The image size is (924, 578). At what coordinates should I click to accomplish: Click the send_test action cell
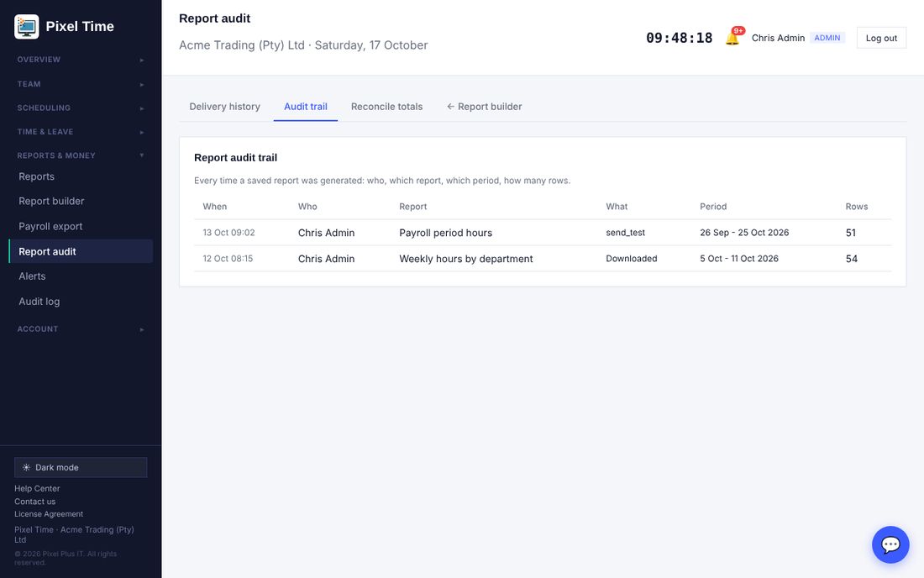[x=625, y=233]
